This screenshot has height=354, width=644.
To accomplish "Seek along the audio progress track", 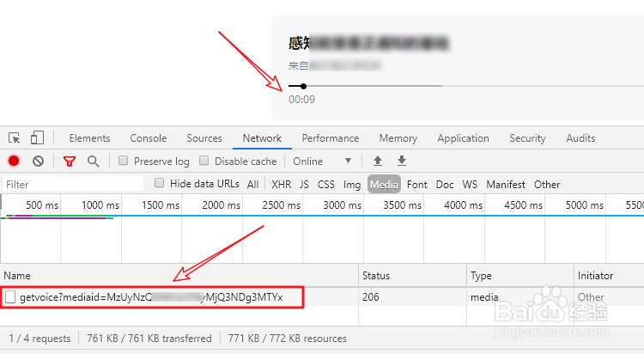I will click(466, 86).
